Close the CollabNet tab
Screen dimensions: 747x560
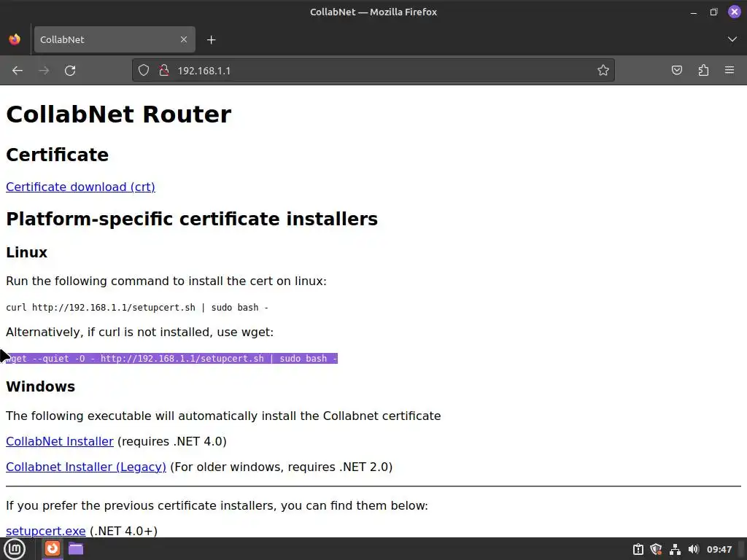point(184,39)
